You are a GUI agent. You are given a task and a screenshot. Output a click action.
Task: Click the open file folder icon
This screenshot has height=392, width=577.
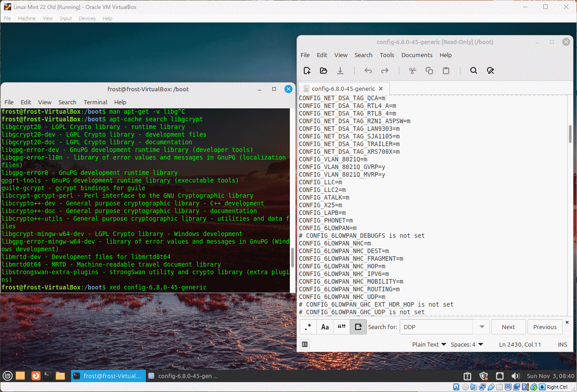(x=324, y=71)
